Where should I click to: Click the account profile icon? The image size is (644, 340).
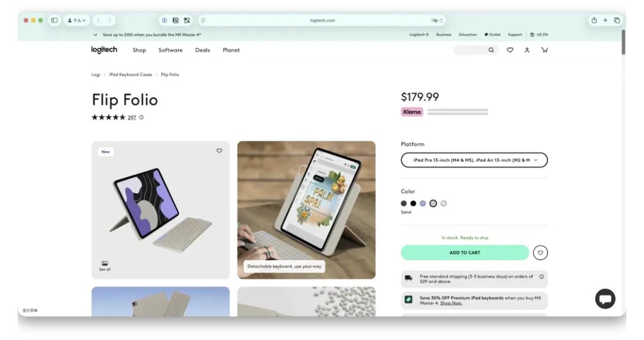pos(527,50)
